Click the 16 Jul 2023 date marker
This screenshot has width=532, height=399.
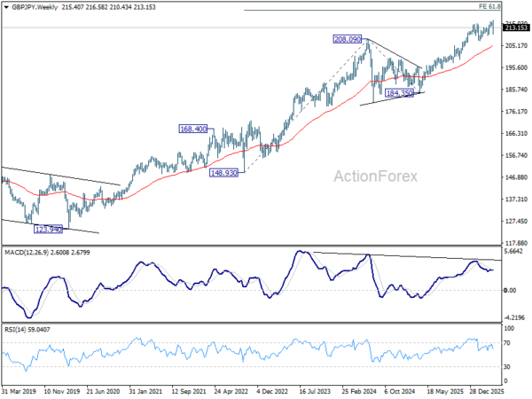click(x=315, y=391)
